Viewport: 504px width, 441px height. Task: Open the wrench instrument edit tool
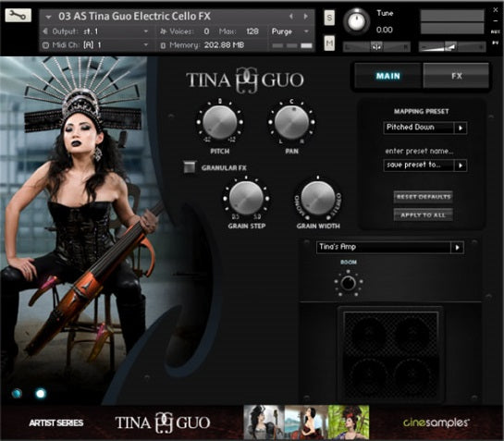(x=18, y=15)
